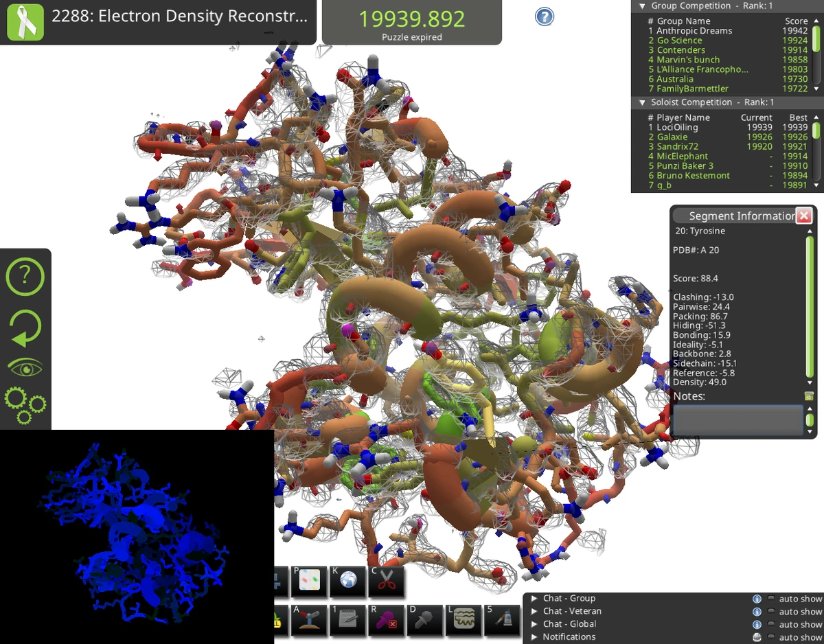Collapse the Group Competition panel
This screenshot has width=824, height=644.
coord(641,6)
